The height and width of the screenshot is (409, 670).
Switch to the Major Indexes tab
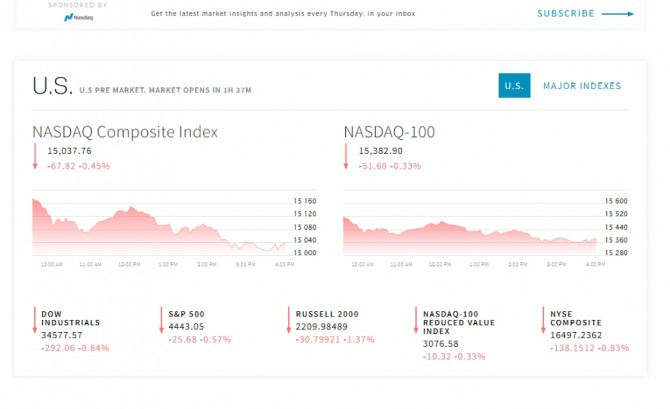(x=582, y=86)
